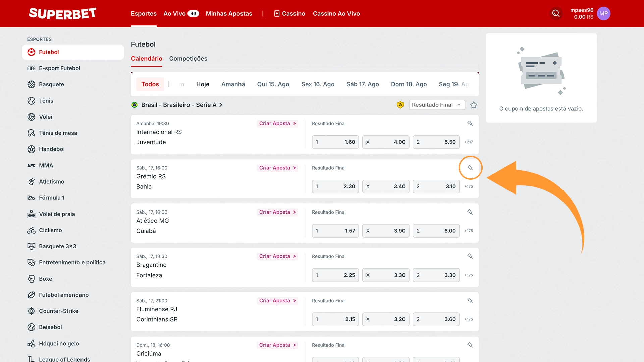Select Vôlei sport icon
Viewport: 644px width, 362px height.
tap(31, 117)
